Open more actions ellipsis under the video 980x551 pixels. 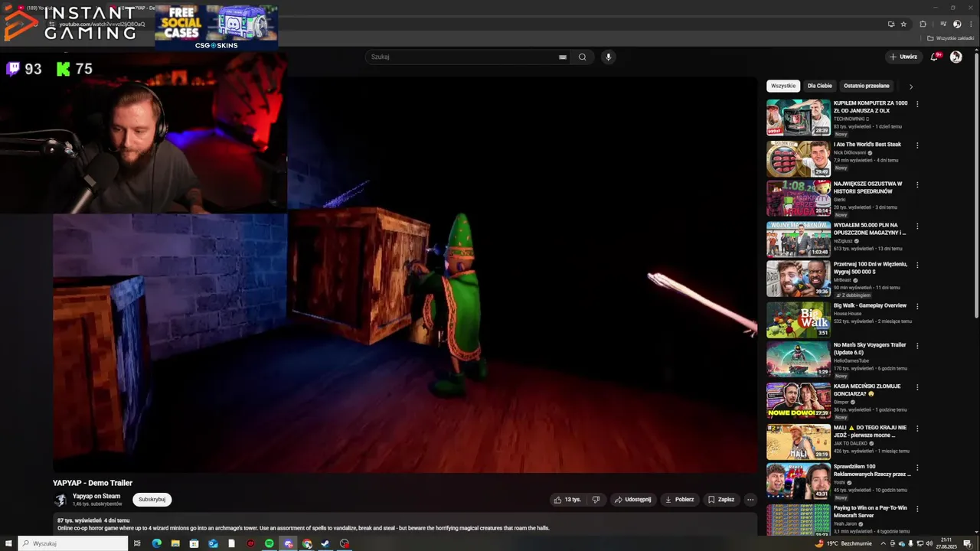[750, 500]
